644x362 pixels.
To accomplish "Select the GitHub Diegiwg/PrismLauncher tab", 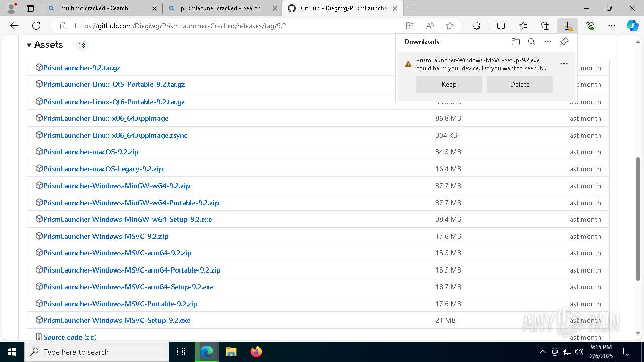I will point(343,8).
